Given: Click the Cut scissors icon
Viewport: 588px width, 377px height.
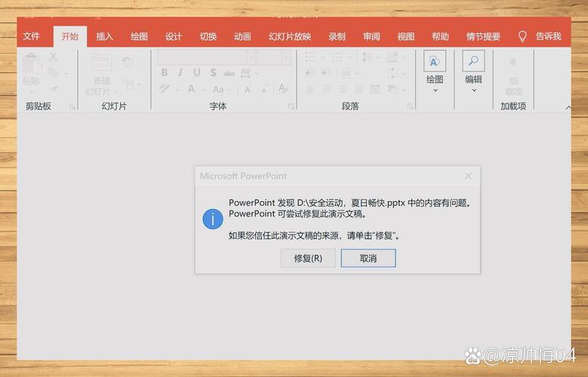Looking at the screenshot, I should click(x=54, y=57).
